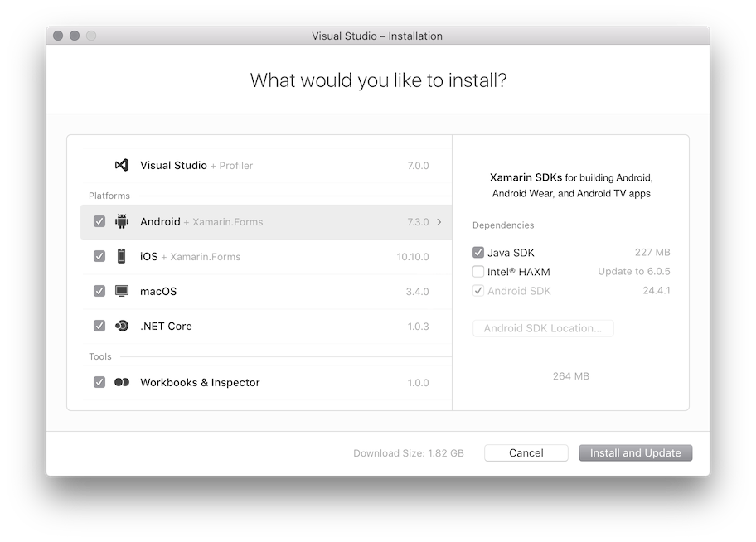
Task: Toggle the Android SDK dependency checkbox
Action: pos(477,291)
